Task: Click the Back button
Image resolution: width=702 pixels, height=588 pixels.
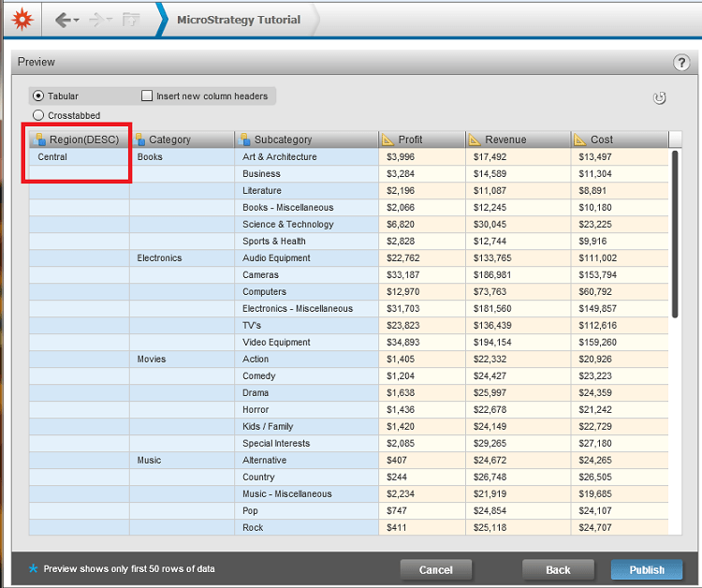Action: click(x=558, y=569)
